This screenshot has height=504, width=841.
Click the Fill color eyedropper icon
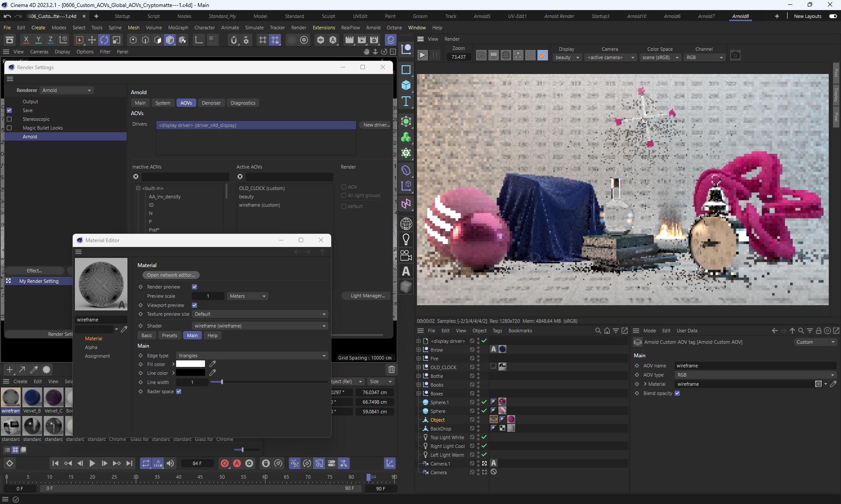pyautogui.click(x=212, y=364)
